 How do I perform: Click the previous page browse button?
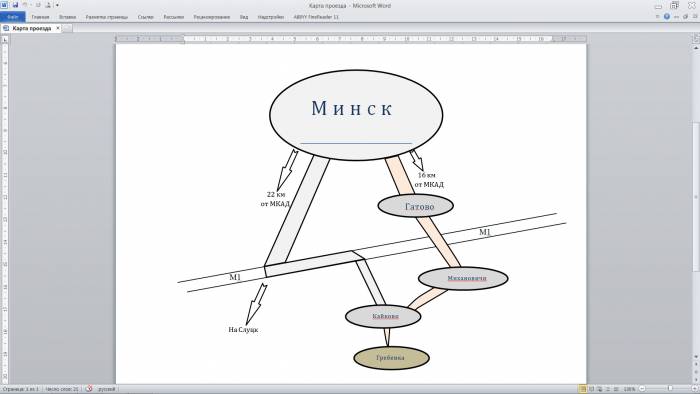pos(696,364)
